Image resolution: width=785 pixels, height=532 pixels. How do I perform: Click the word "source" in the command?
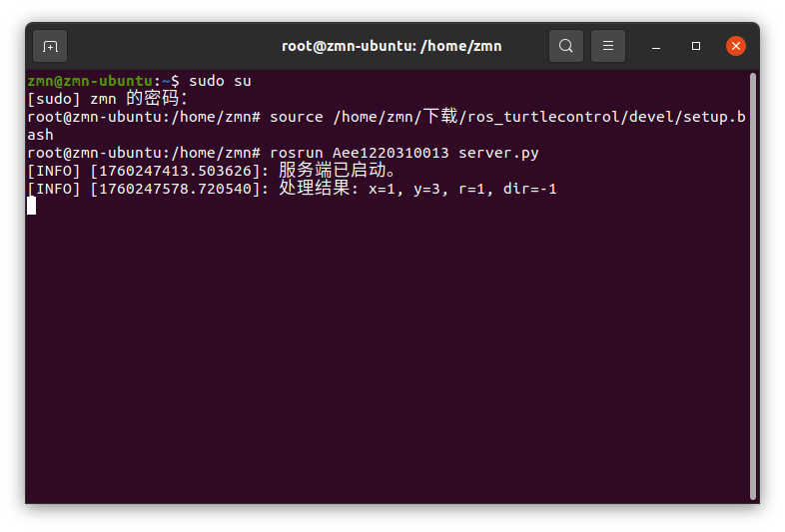297,117
